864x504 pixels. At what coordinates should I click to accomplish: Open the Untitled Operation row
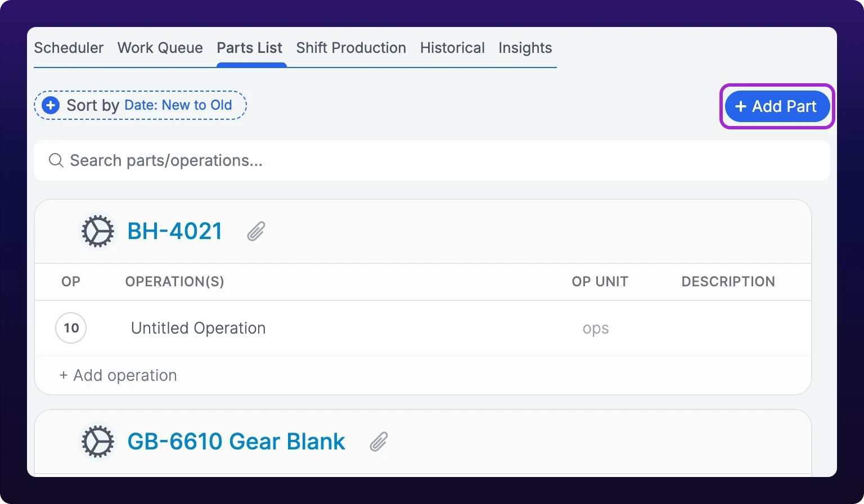coord(423,328)
